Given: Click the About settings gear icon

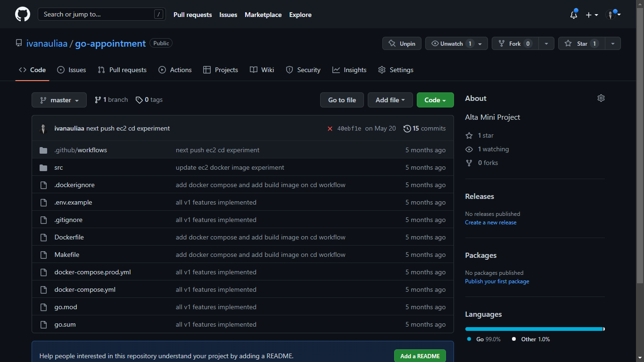Looking at the screenshot, I should (x=601, y=98).
